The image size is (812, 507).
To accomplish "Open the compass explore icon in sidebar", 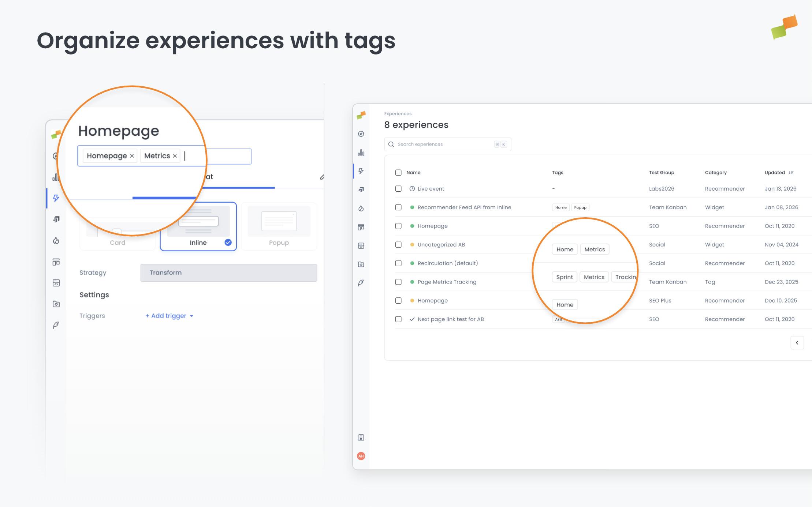I will pyautogui.click(x=361, y=134).
